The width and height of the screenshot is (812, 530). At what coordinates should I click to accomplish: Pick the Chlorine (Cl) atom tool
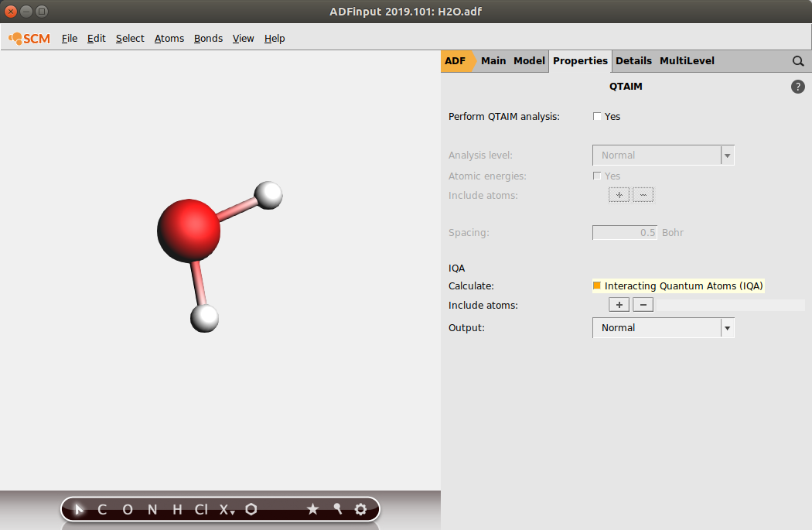(x=201, y=510)
